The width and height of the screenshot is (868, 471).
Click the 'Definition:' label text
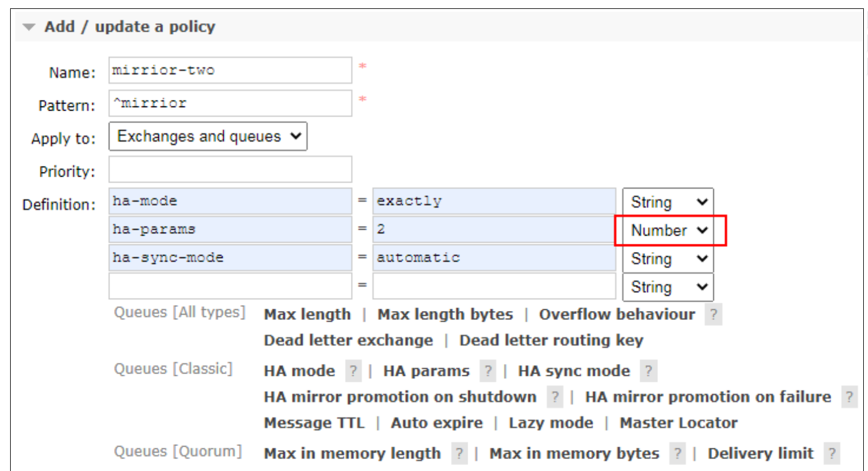(59, 205)
